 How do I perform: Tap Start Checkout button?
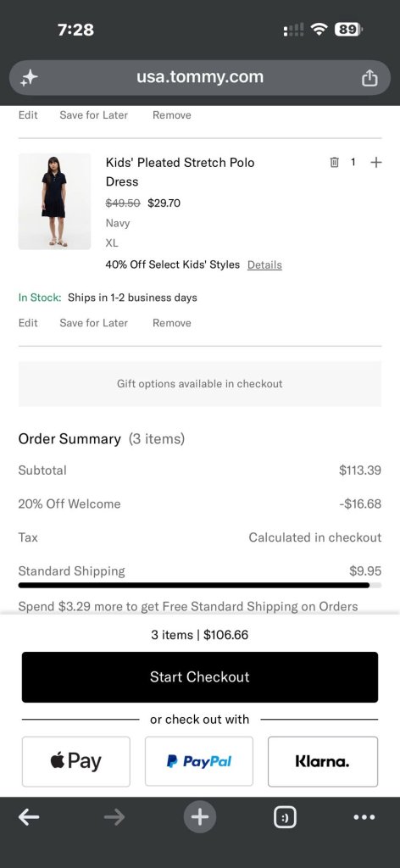200,677
